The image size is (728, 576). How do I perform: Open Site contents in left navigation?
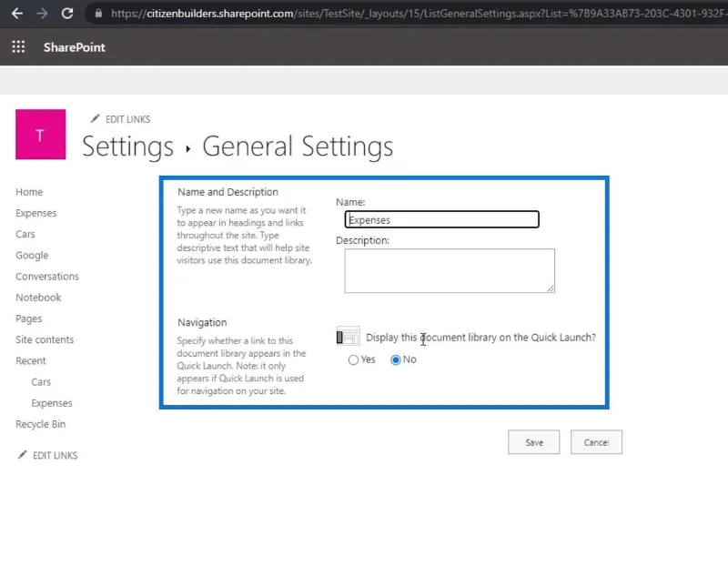click(45, 339)
